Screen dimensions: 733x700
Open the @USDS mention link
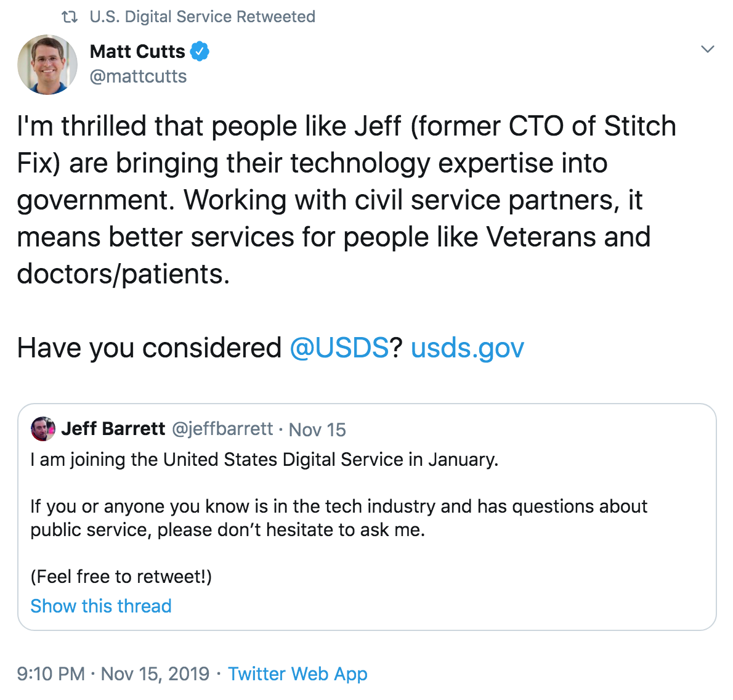coord(339,348)
